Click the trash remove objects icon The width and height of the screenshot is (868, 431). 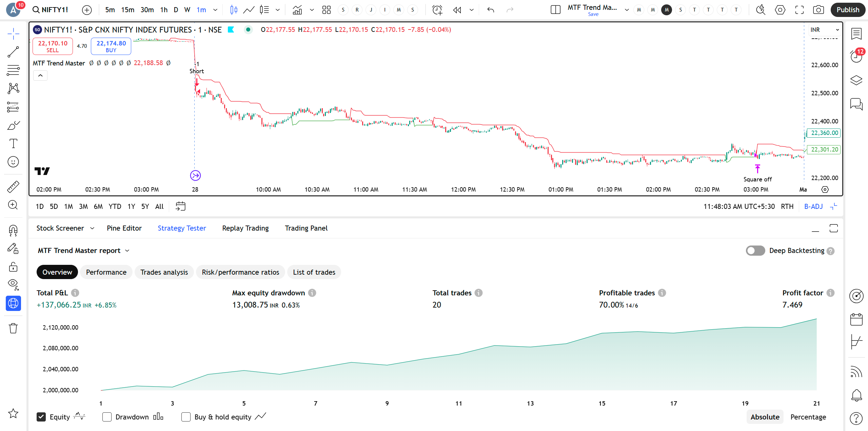13,328
